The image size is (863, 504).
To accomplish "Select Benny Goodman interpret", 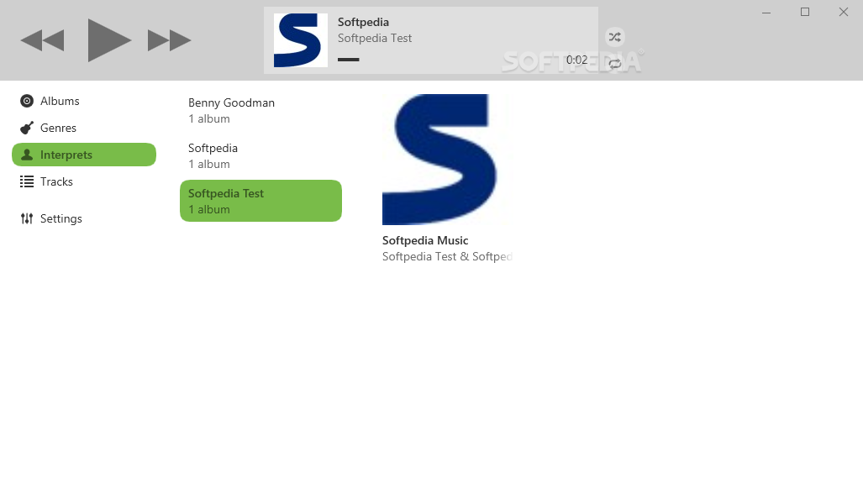I will [x=260, y=111].
